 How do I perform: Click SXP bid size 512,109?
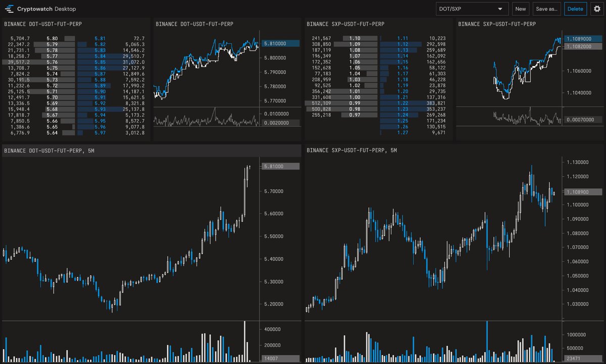pyautogui.click(x=322, y=103)
